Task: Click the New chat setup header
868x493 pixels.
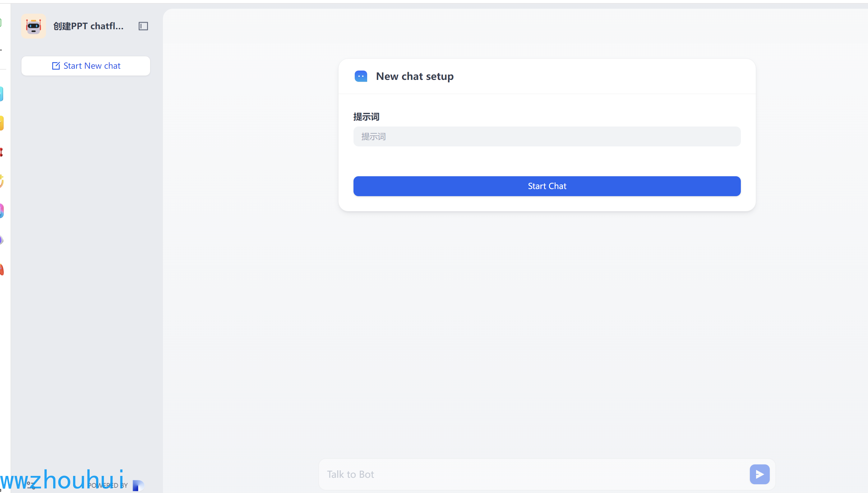Action: coord(414,76)
